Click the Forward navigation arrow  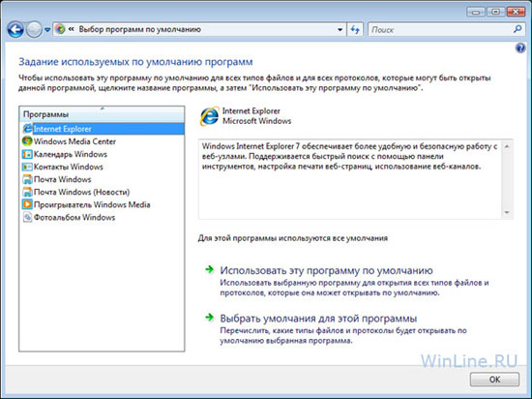point(34,30)
